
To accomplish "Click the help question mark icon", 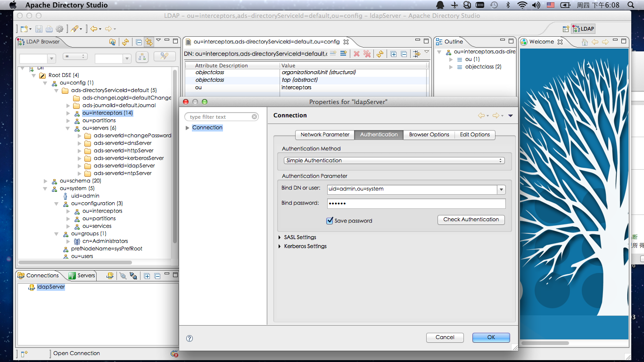I will pos(190,338).
